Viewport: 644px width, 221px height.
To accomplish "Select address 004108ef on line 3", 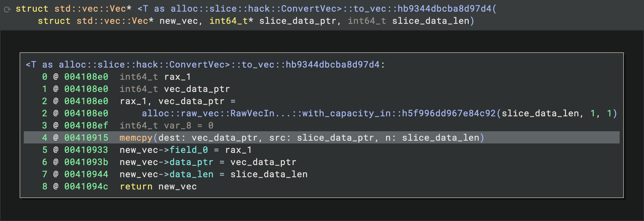I will click(x=86, y=125).
